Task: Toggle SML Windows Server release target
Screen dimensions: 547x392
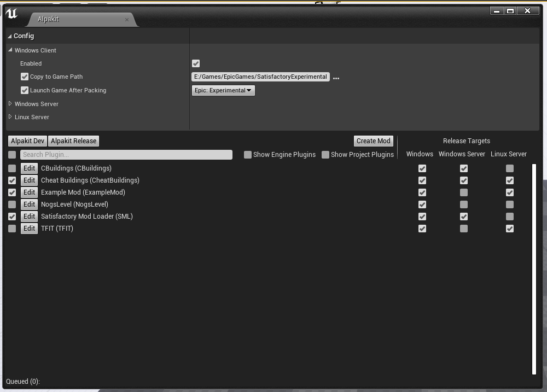Action: 464,217
